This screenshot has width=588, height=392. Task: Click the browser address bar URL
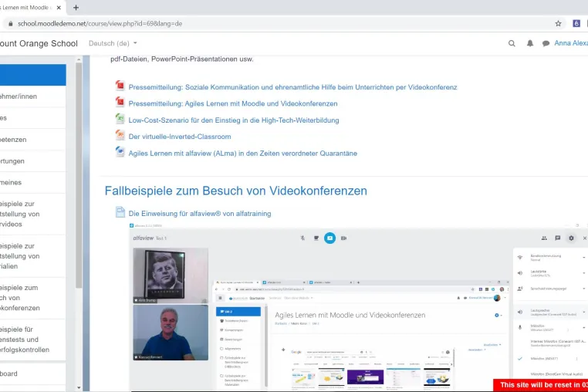click(x=100, y=24)
